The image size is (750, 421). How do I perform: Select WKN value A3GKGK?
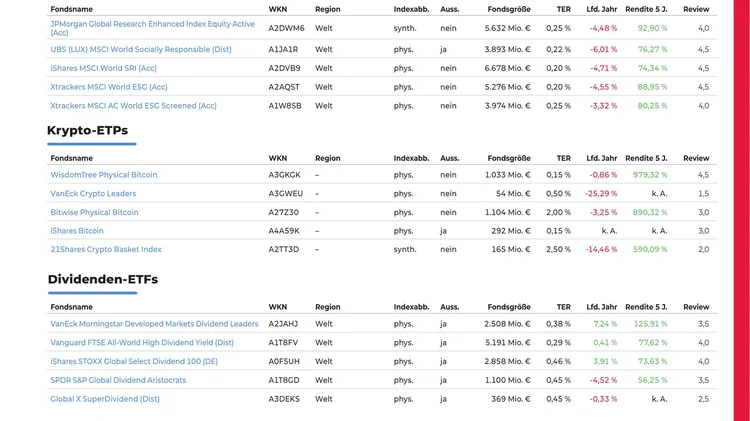pos(284,175)
